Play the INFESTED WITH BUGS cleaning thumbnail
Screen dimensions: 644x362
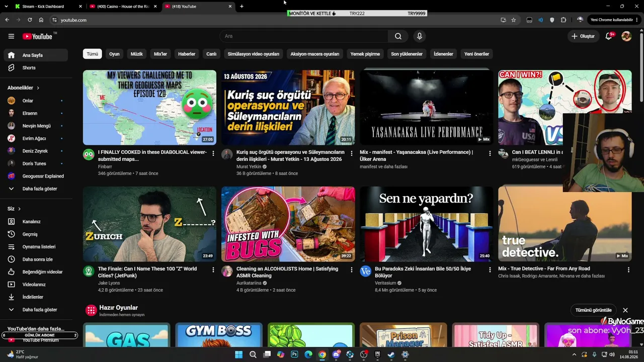[x=288, y=224]
